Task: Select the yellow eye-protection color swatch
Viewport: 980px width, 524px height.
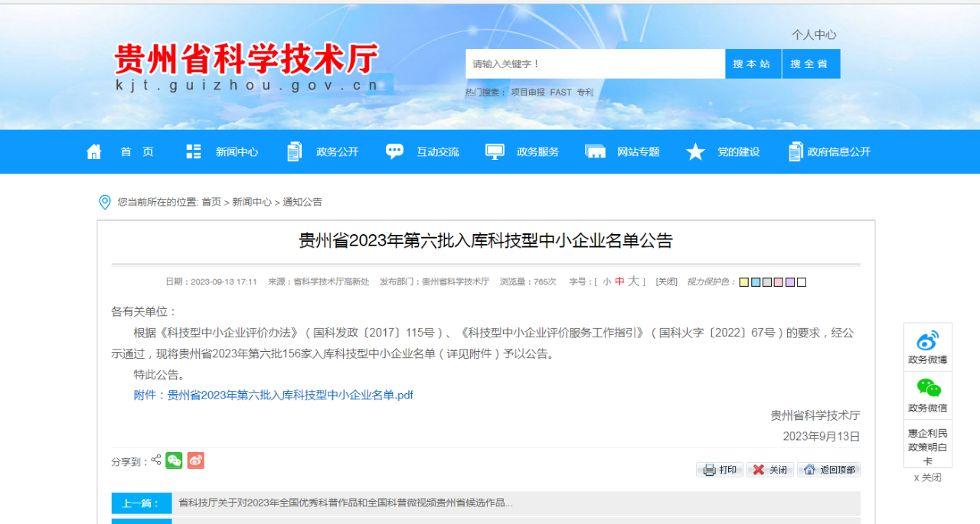Action: 743,282
